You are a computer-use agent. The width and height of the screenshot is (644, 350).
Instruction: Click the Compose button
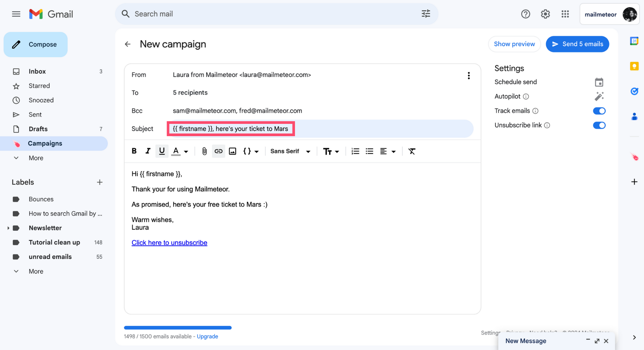[x=36, y=44]
